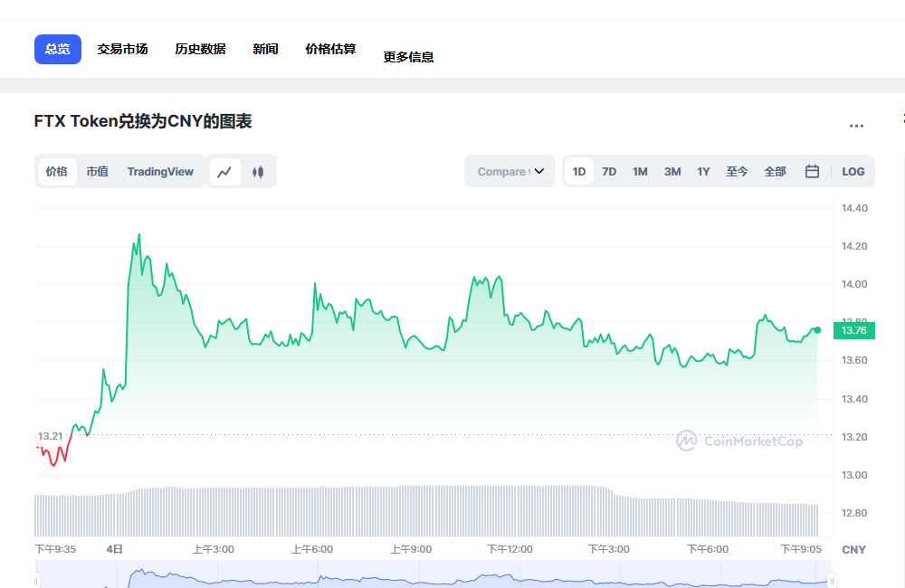Viewport: 905px width, 588px height.
Task: Click the CNY currency axis label
Action: click(x=853, y=550)
